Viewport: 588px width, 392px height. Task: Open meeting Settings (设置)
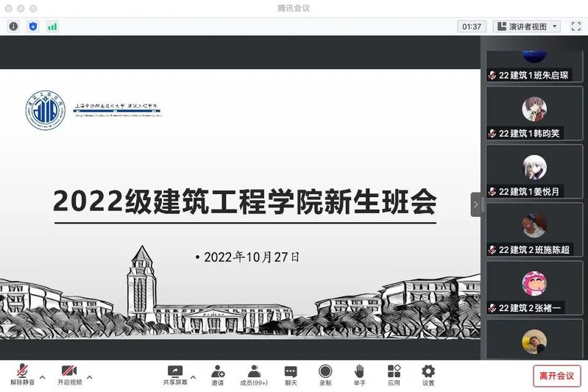pyautogui.click(x=428, y=374)
